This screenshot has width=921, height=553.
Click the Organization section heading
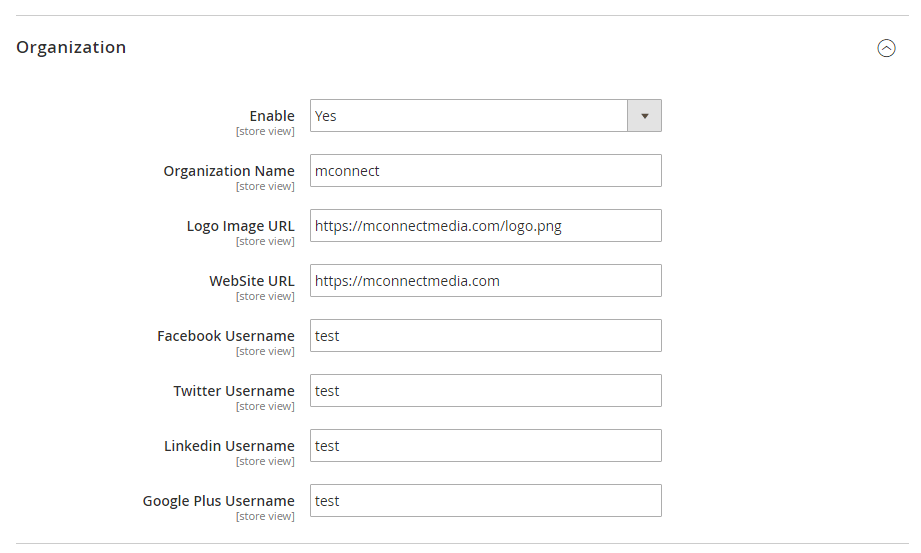coord(71,47)
